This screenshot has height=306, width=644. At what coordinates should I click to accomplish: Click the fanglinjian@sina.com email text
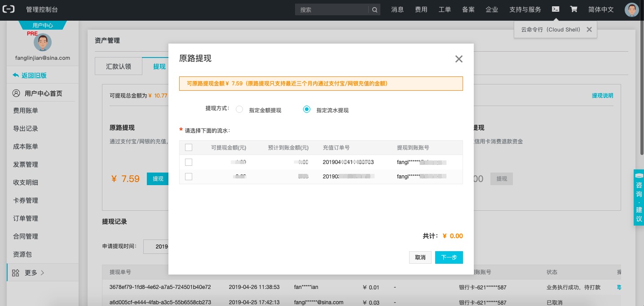(x=43, y=58)
